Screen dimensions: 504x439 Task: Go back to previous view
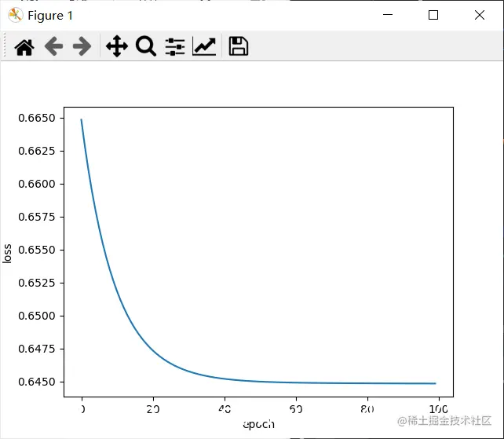tap(53, 46)
